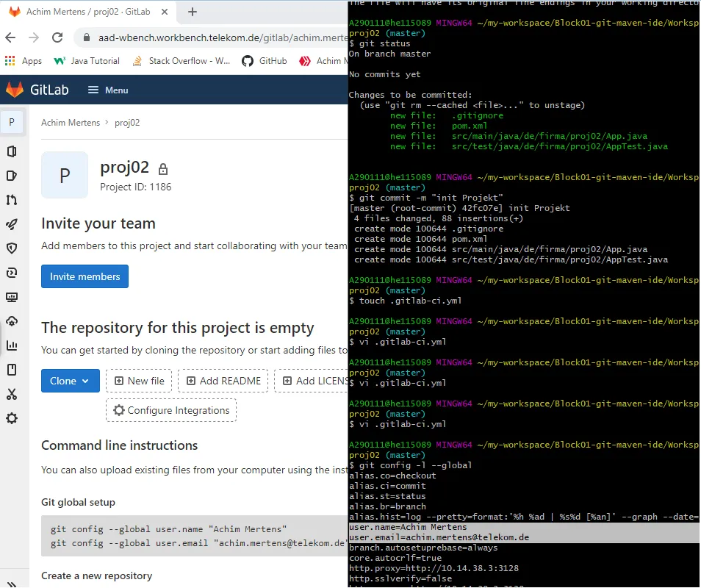
Task: Click the GitLab fox logo
Action: click(x=15, y=90)
